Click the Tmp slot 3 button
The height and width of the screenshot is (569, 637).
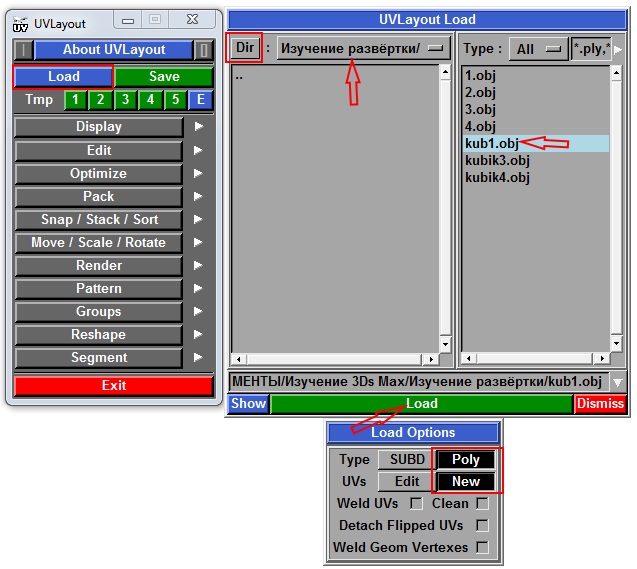(x=125, y=100)
